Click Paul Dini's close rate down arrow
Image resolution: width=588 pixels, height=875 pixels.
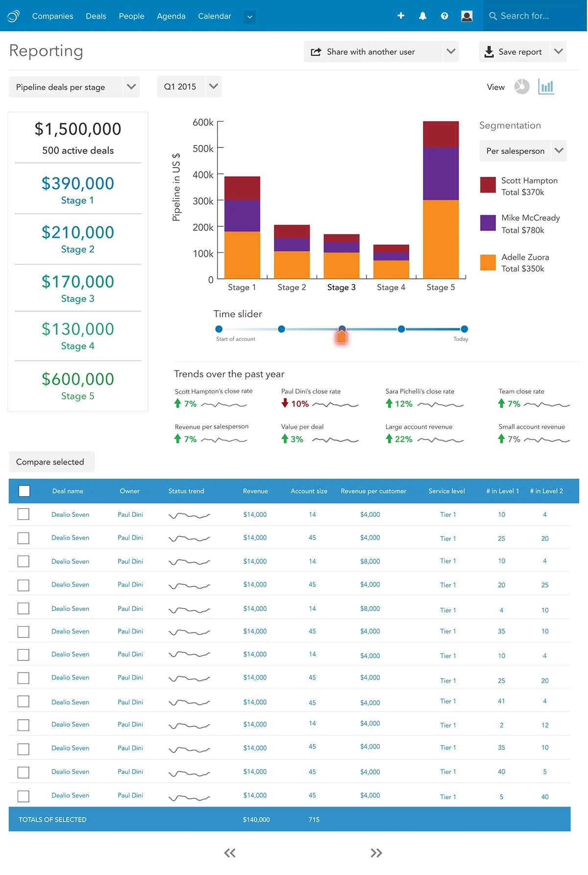[285, 403]
